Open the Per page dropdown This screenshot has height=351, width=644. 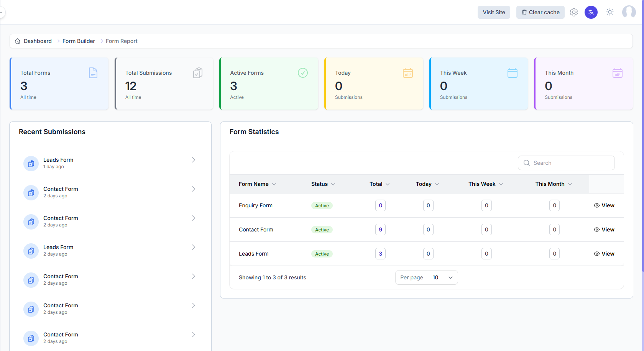(442, 277)
